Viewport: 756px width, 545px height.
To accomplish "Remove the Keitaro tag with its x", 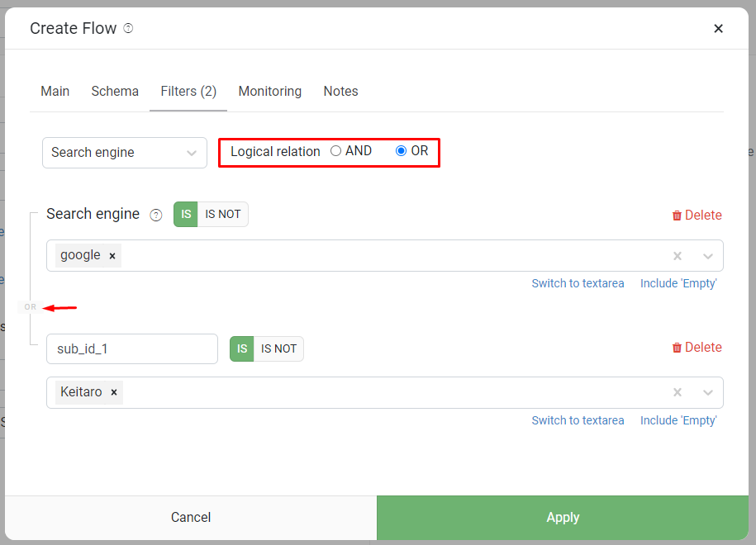I will point(114,392).
